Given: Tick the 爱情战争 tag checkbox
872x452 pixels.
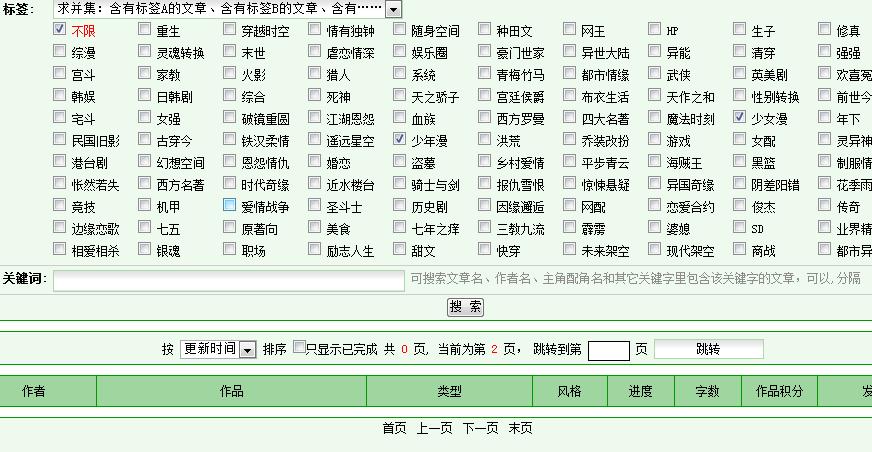Looking at the screenshot, I should (x=230, y=206).
